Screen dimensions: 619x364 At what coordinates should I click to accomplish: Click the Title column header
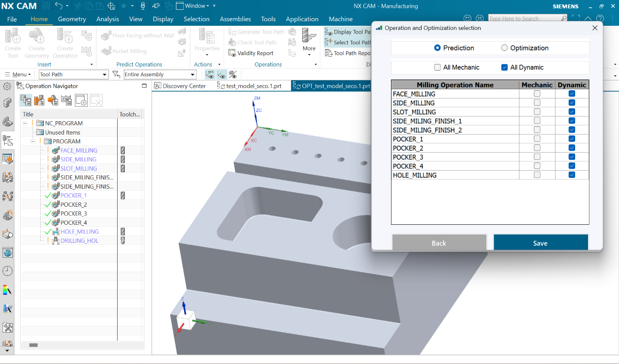click(x=69, y=114)
